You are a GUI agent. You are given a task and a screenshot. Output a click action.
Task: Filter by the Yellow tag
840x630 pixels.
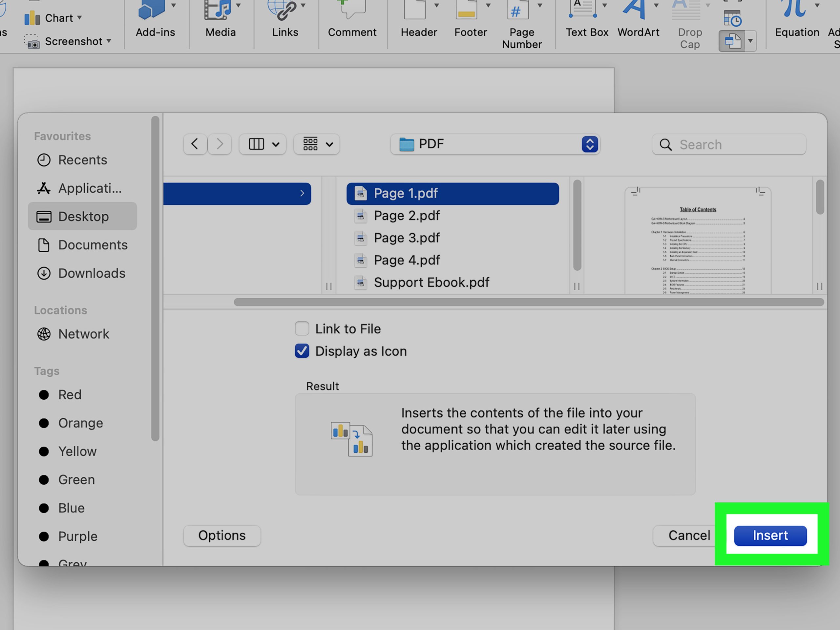pyautogui.click(x=82, y=451)
